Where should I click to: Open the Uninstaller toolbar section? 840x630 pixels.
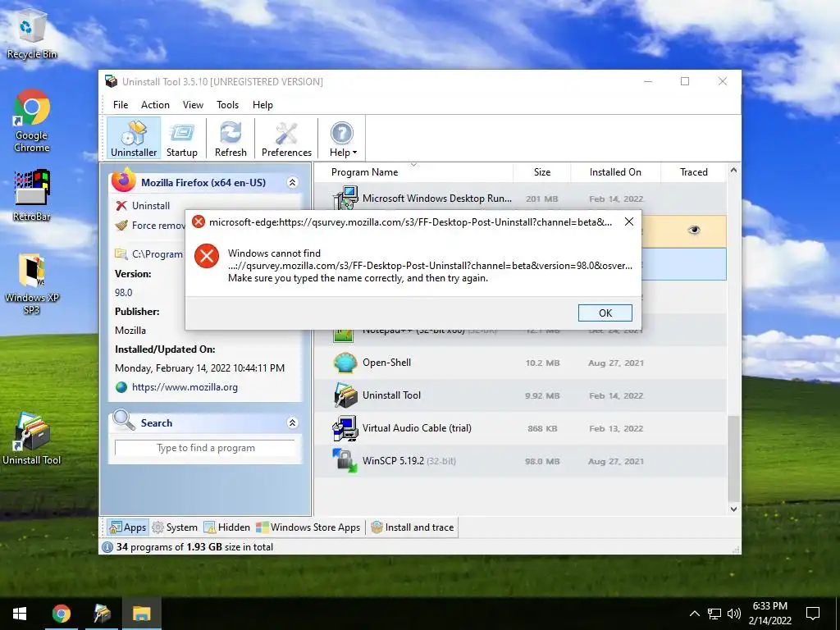click(x=134, y=139)
